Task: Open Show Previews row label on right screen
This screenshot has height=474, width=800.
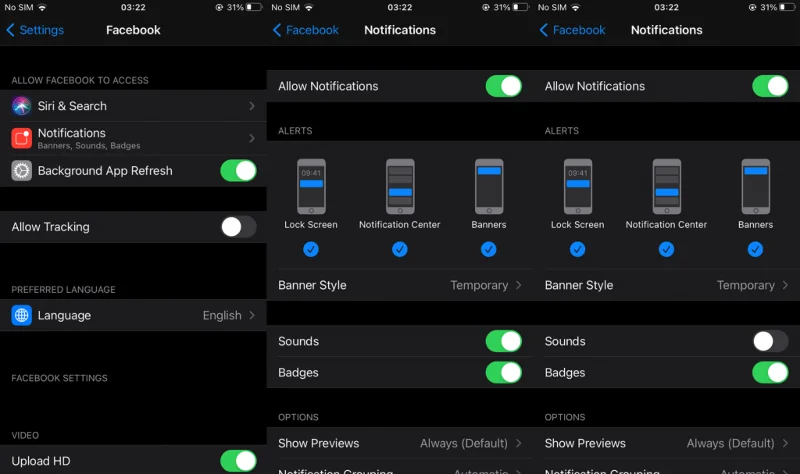Action: 585,443
